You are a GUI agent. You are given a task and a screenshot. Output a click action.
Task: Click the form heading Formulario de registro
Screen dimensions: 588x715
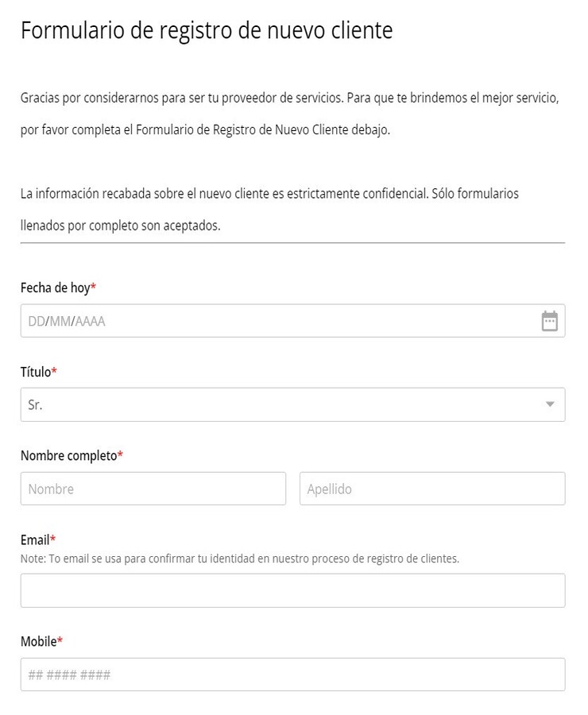(207, 30)
